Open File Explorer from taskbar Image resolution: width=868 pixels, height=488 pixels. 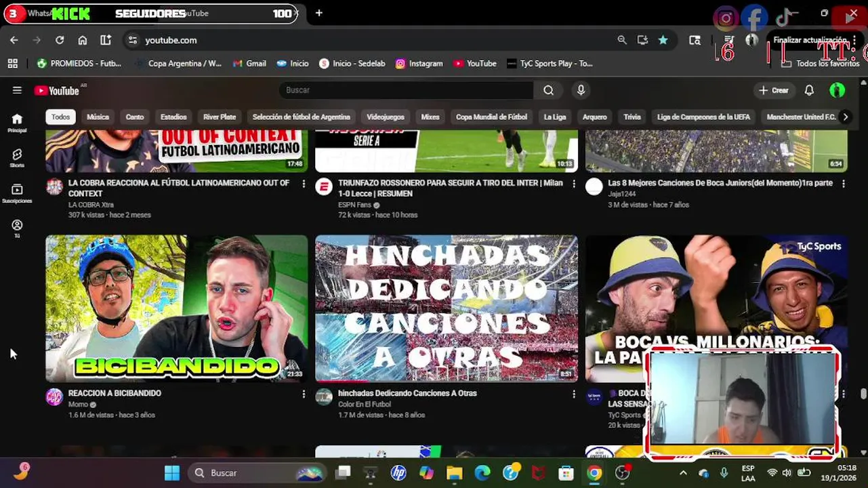click(454, 472)
